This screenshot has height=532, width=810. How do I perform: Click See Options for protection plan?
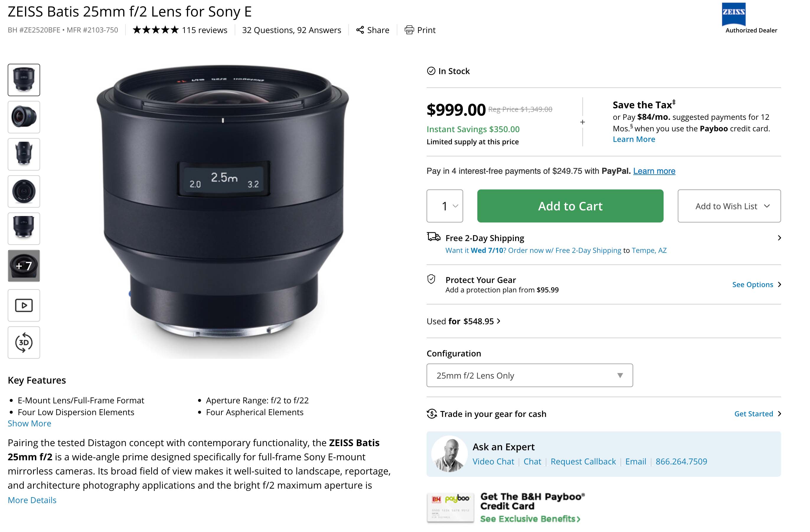(x=756, y=284)
